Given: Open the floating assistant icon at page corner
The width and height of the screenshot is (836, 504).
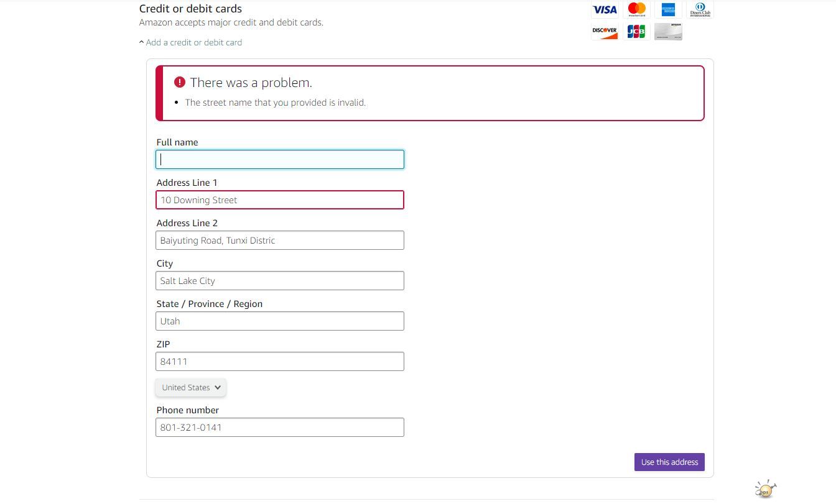Looking at the screenshot, I should tap(766, 489).
